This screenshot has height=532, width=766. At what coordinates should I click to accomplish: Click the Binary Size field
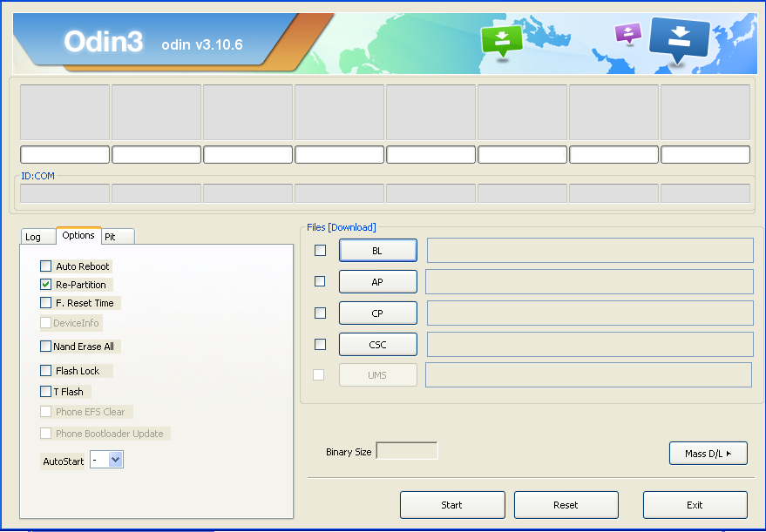[x=407, y=450]
